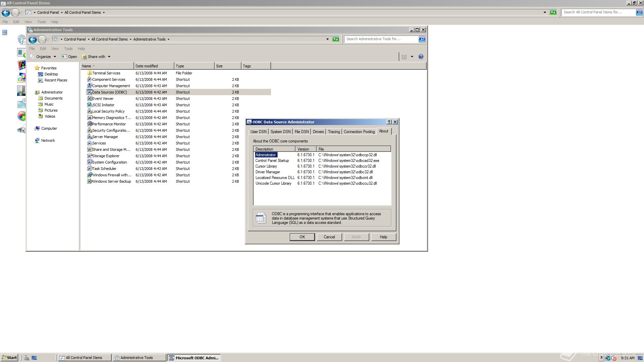The width and height of the screenshot is (644, 362).
Task: Go back in the Administrative Tools window
Action: tap(33, 40)
